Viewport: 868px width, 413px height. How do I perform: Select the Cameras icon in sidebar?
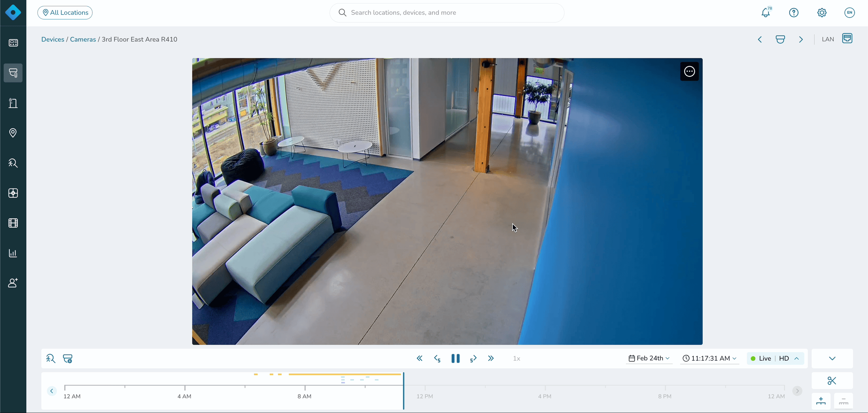click(x=13, y=73)
